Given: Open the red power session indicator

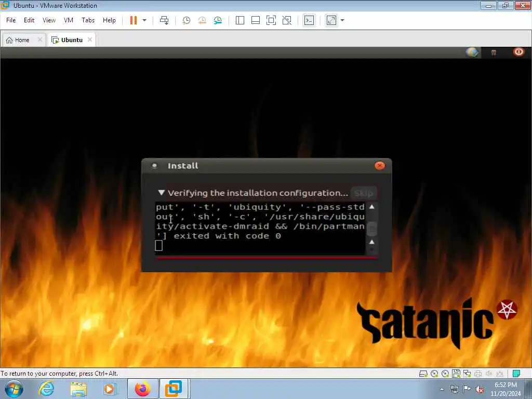Looking at the screenshot, I should tap(518, 52).
